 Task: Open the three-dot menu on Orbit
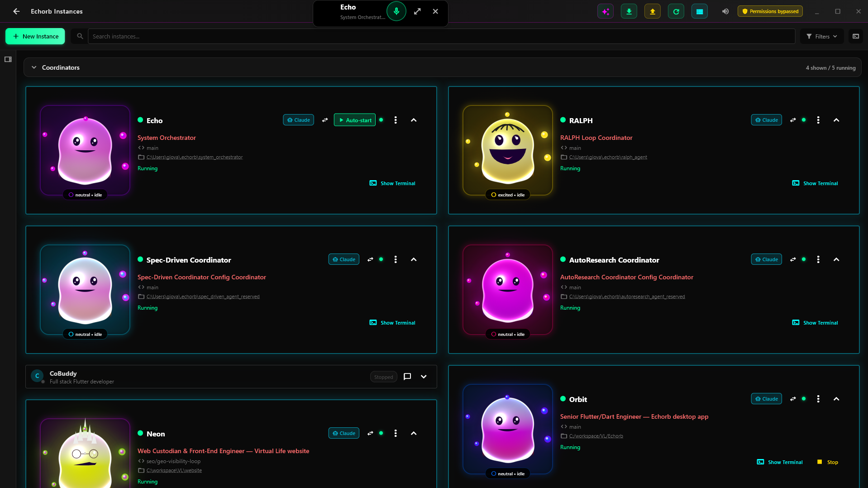(x=818, y=399)
